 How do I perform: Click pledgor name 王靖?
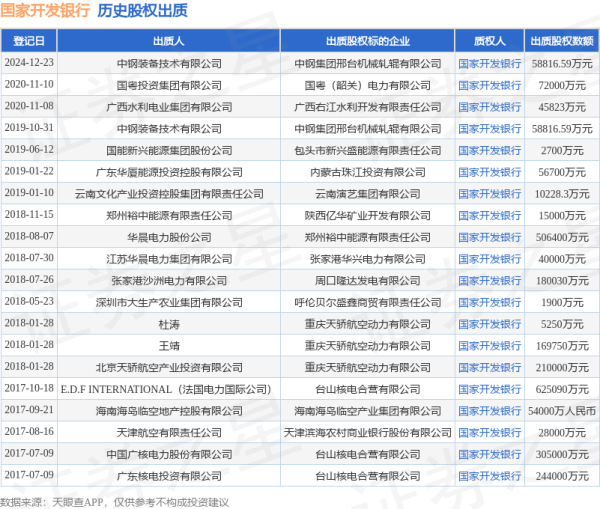coord(169,346)
